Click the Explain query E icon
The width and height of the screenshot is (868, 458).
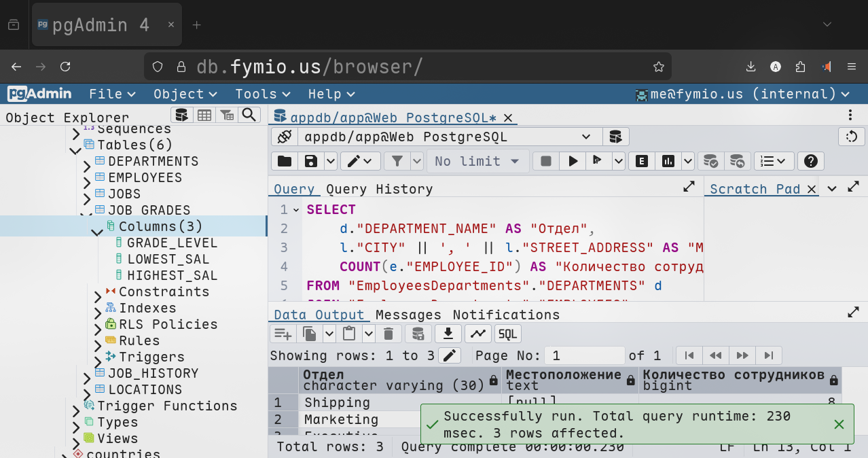641,161
